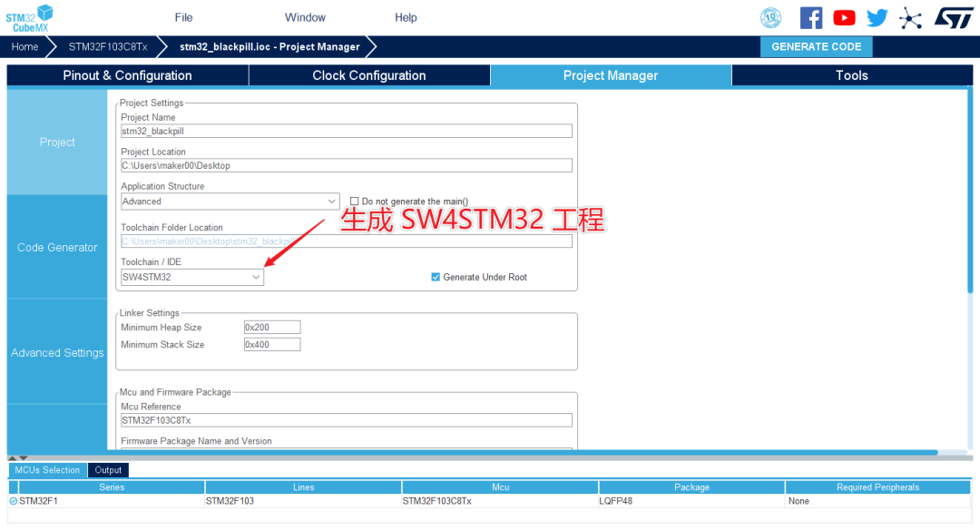The width and height of the screenshot is (980, 531).
Task: Click the Project Location input field
Action: click(x=347, y=166)
